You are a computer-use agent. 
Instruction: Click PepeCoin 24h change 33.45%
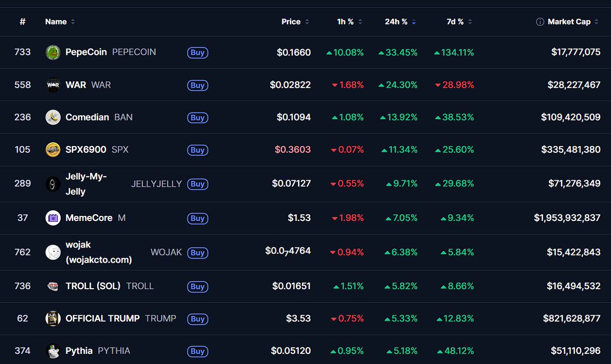click(398, 52)
